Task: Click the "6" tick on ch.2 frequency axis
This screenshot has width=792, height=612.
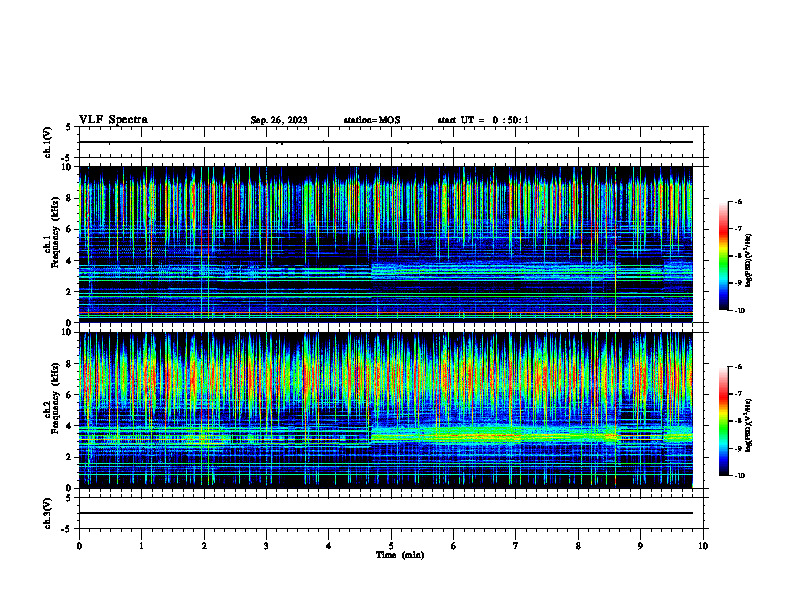Action: click(x=70, y=395)
